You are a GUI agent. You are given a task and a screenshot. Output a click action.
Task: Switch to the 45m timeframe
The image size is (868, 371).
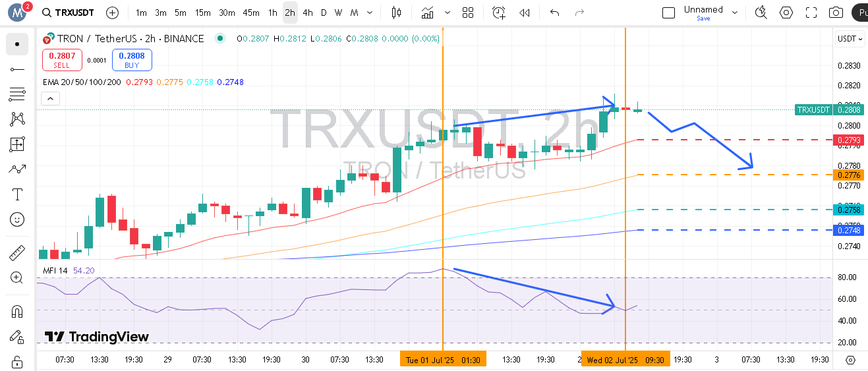pos(250,13)
